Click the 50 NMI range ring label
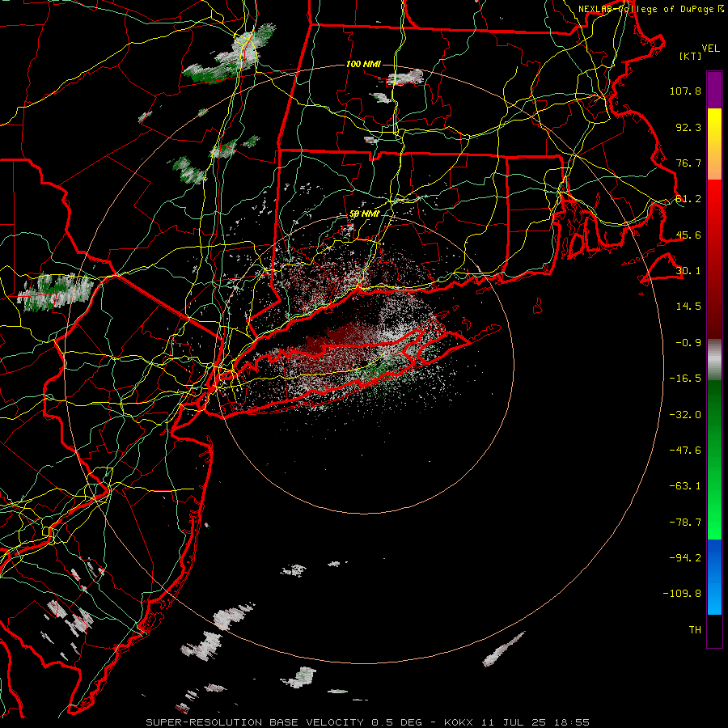 click(x=365, y=214)
